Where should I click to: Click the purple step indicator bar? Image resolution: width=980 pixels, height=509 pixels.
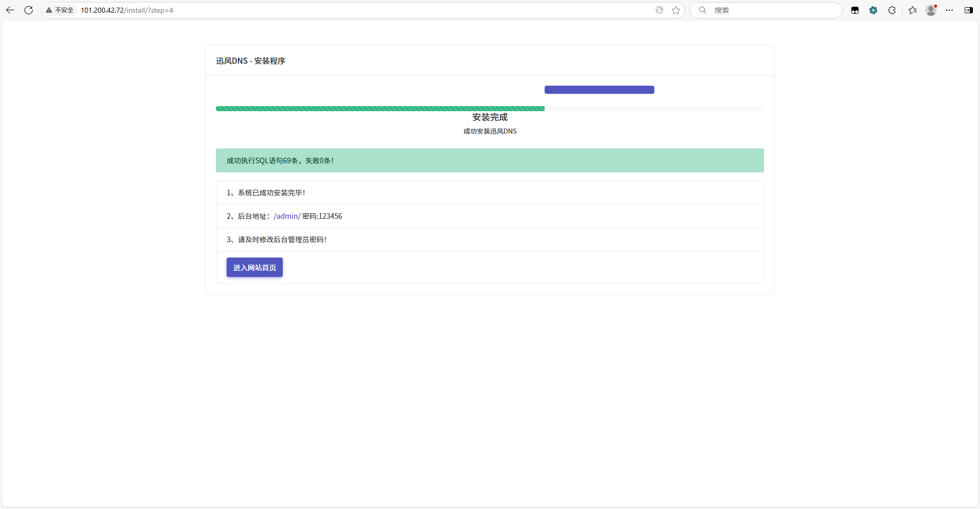(599, 90)
